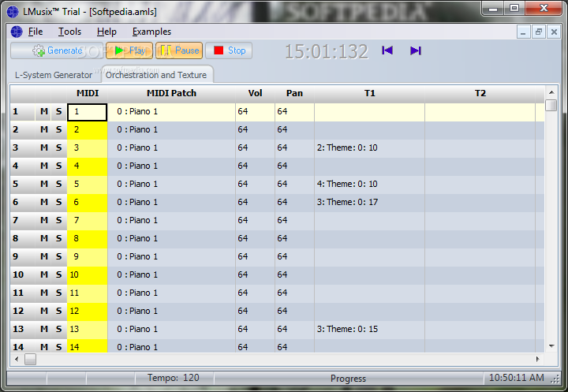Select Vol value 64 of track 2

[255, 130]
